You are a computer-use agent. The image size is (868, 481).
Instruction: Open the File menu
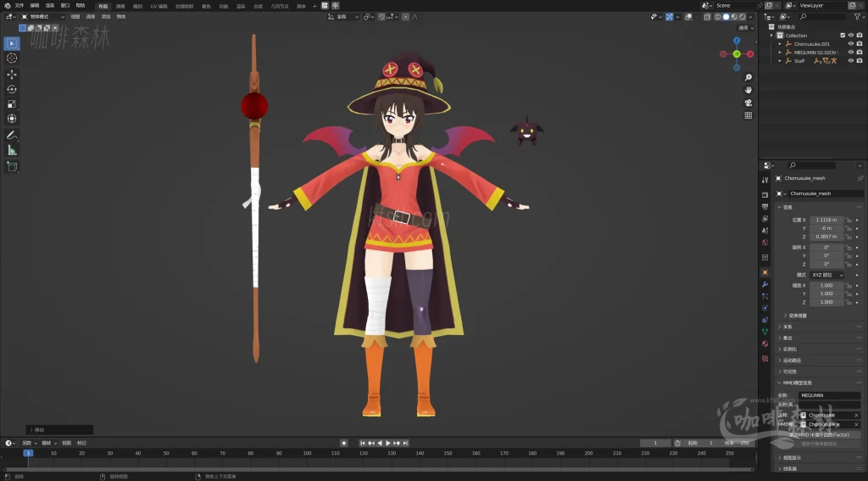pos(19,6)
